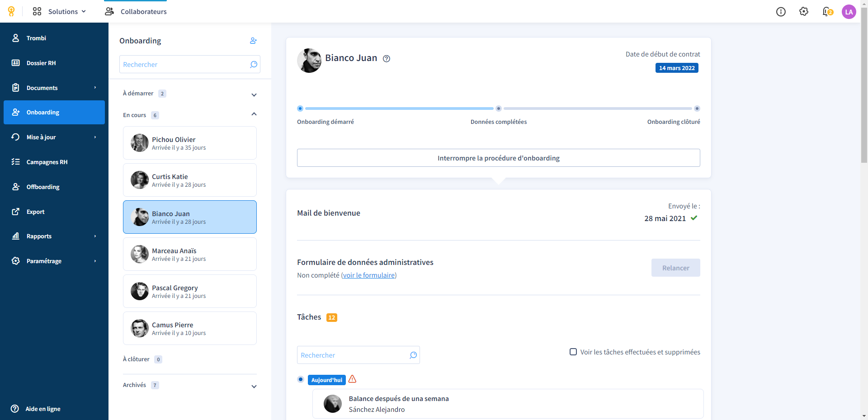Collapse the En cours list

click(254, 114)
